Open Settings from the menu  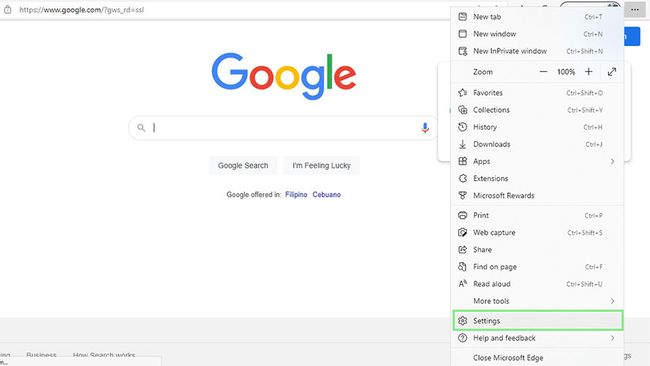(538, 321)
